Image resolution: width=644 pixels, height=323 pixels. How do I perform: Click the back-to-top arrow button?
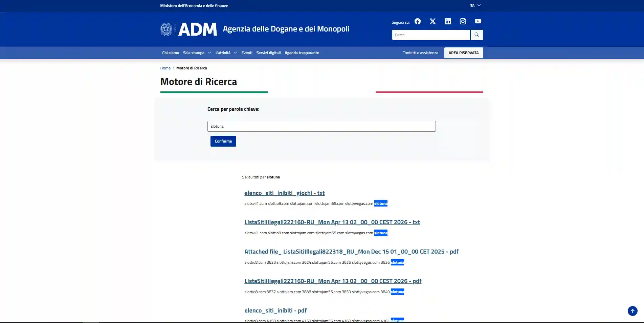632,311
